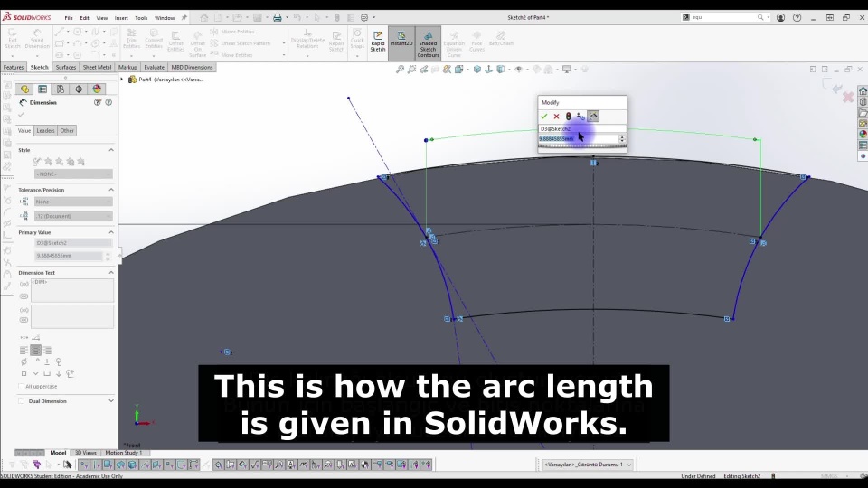Open Display/Delete Relations tool
Image resolution: width=868 pixels, height=488 pixels.
tap(307, 39)
